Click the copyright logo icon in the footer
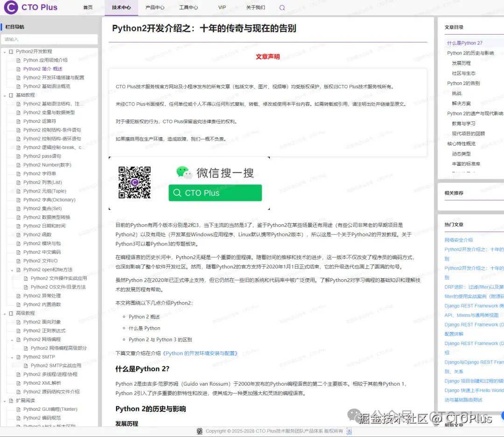504x437 pixels. 200,431
